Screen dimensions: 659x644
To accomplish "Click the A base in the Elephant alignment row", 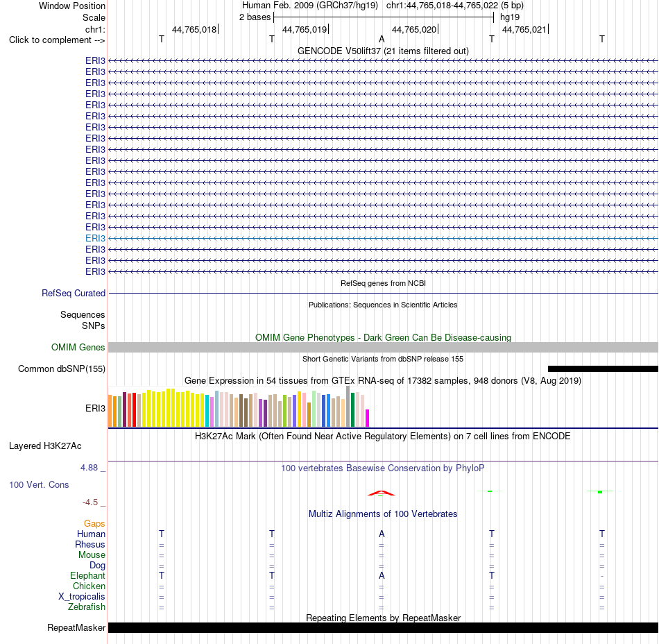I will point(382,575).
